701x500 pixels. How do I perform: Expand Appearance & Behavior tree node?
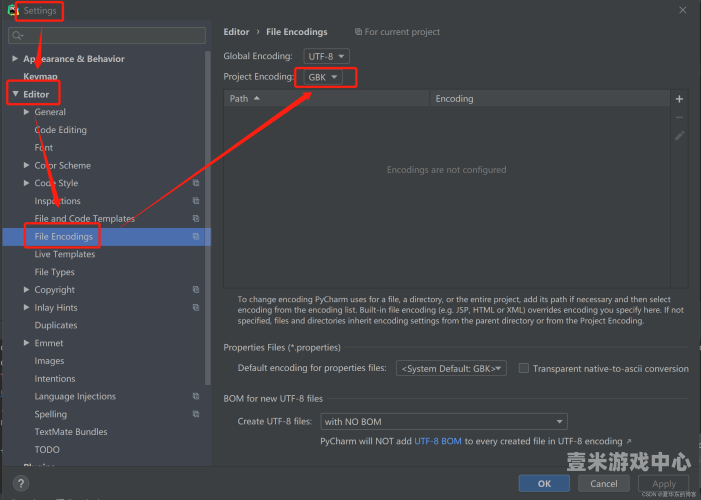[x=15, y=59]
